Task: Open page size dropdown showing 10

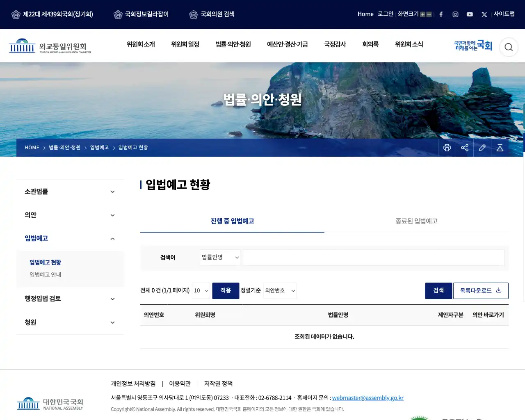Action: pyautogui.click(x=201, y=290)
